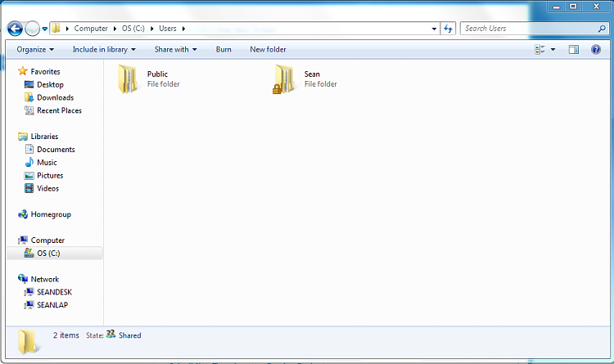This screenshot has width=614, height=364.
Task: Open Help via the question mark icon
Action: click(596, 49)
